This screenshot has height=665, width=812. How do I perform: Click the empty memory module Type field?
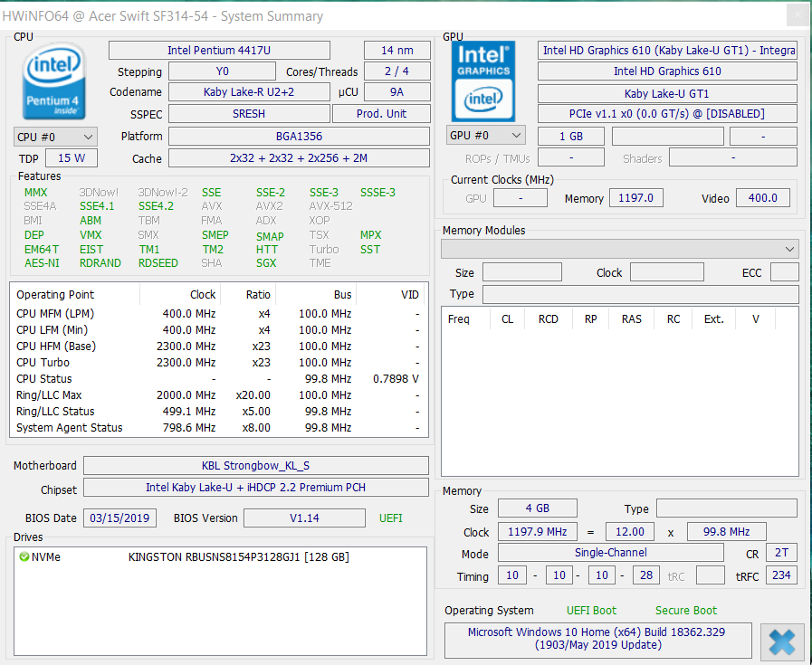point(641,294)
